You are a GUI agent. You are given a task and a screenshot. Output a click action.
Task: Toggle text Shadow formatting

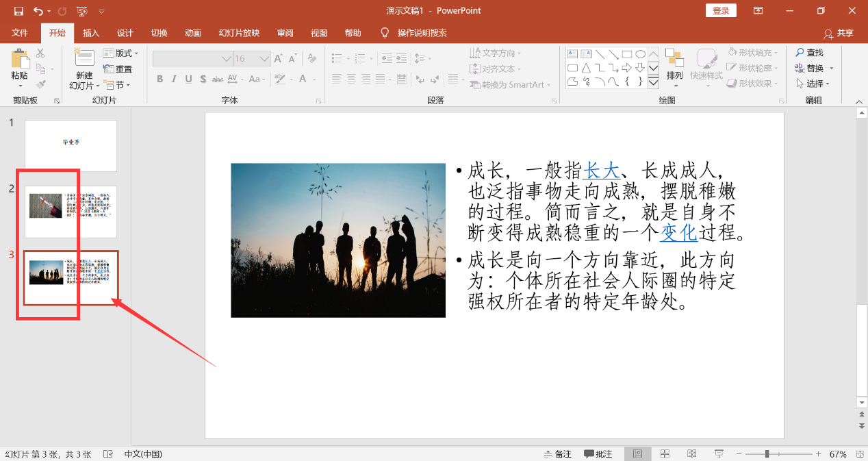coord(203,79)
